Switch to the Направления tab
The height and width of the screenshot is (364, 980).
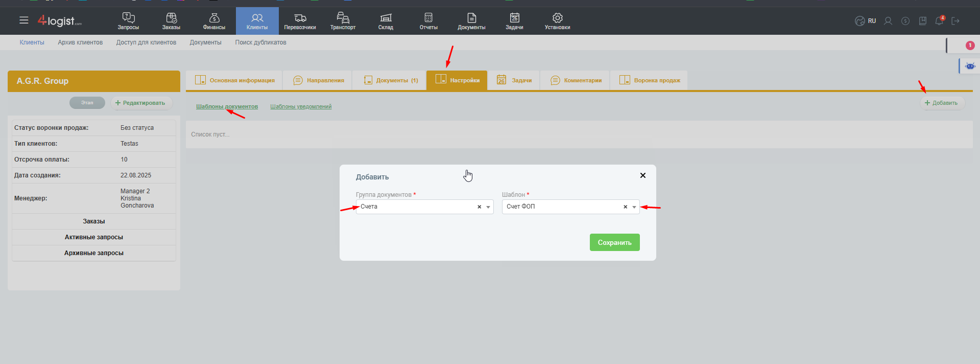[318, 80]
